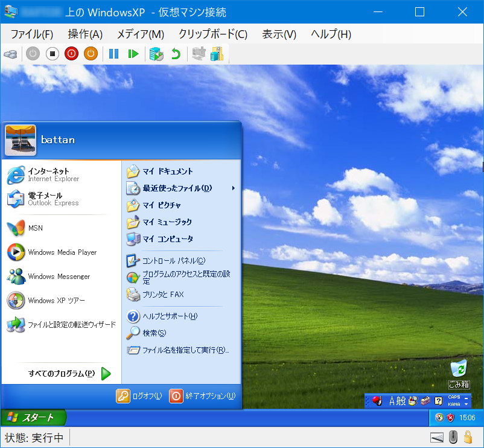Click the share/zip toolbar icon
Image resolution: width=484 pixels, height=448 pixels.
coord(217,53)
